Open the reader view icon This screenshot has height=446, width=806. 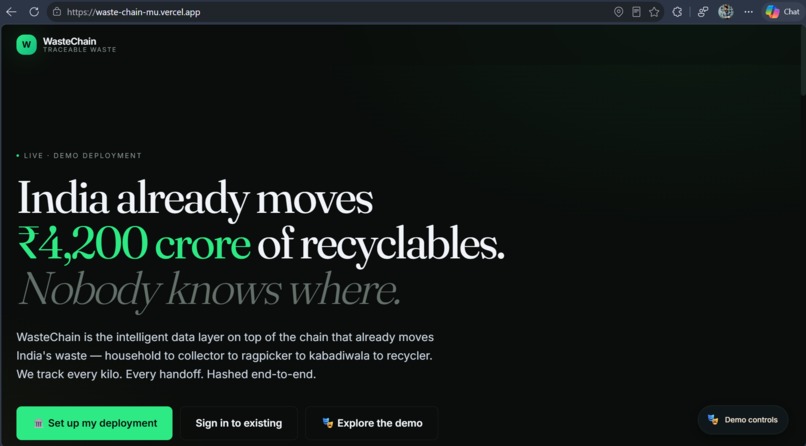(636, 12)
